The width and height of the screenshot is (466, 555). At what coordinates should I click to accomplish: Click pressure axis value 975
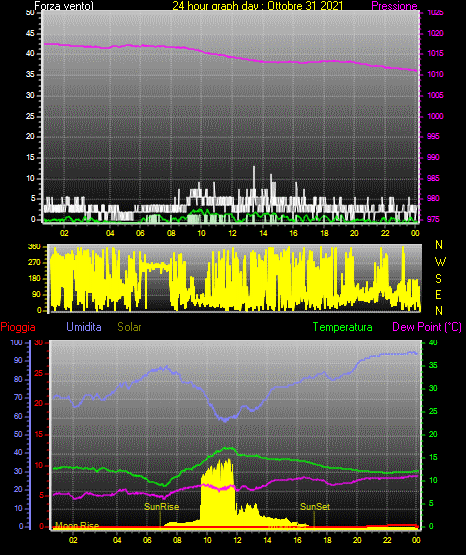click(433, 219)
